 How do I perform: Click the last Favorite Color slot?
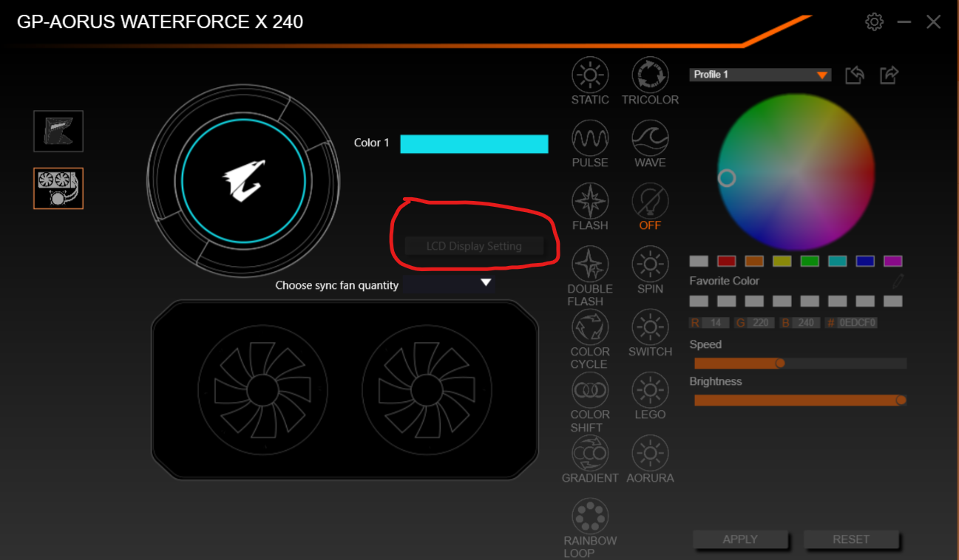[893, 301]
